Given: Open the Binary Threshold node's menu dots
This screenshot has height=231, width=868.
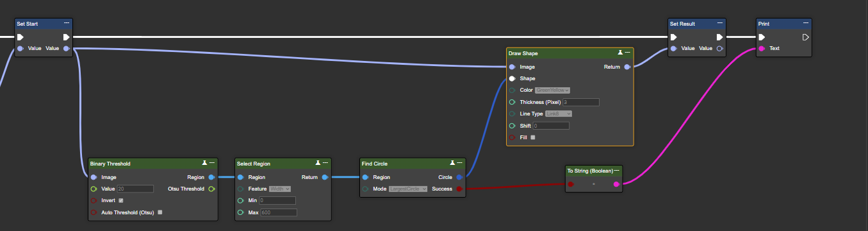Looking at the screenshot, I should (211, 163).
